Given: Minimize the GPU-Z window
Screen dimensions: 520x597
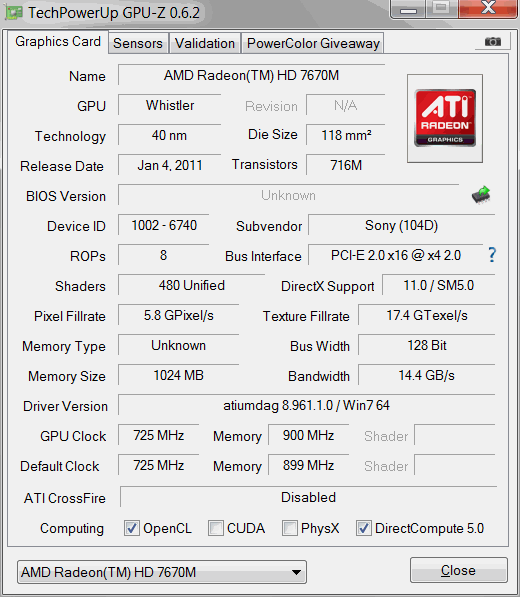Looking at the screenshot, I should 408,9.
